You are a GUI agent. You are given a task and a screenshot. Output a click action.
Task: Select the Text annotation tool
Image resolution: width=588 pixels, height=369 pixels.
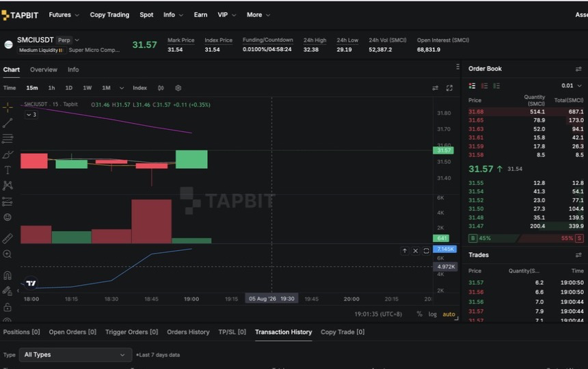(8, 170)
